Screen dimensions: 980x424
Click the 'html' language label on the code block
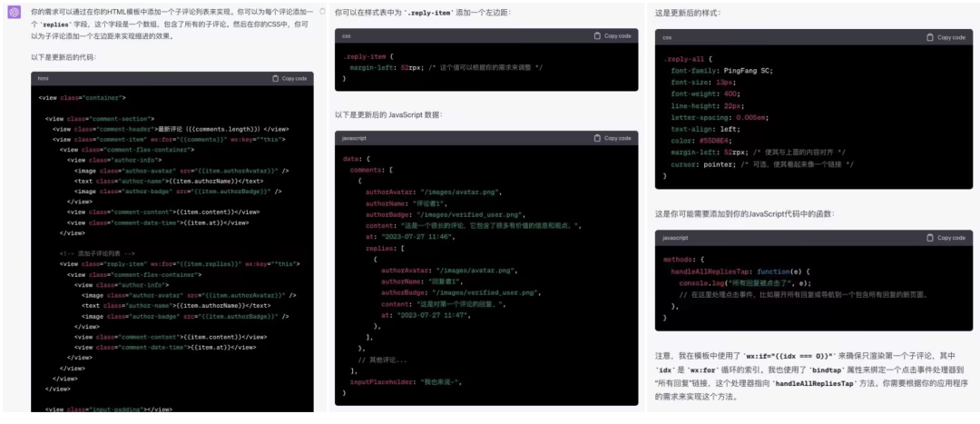click(x=44, y=79)
